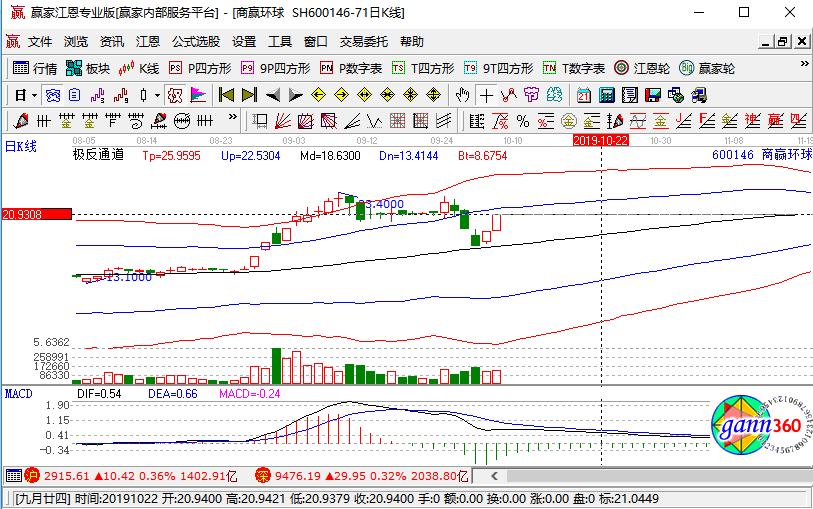Toggle the crosshair cursor tool
This screenshot has height=509, width=813.
[x=486, y=95]
